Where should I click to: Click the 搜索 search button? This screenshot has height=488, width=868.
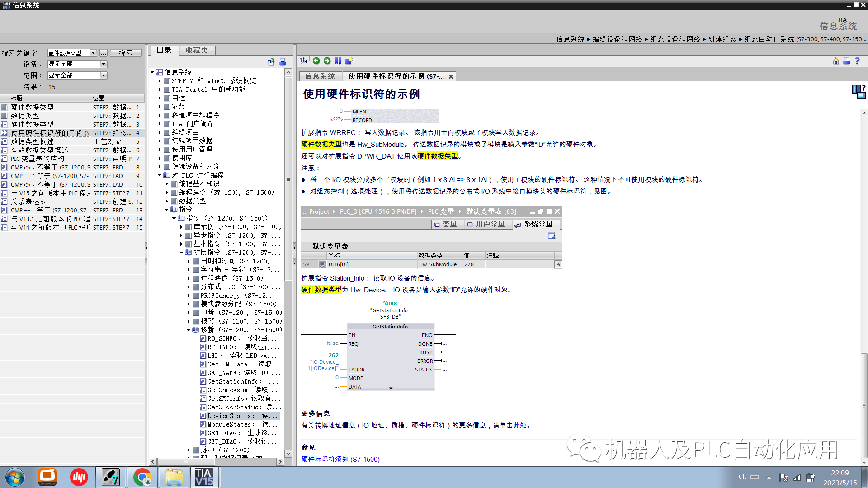click(x=125, y=53)
